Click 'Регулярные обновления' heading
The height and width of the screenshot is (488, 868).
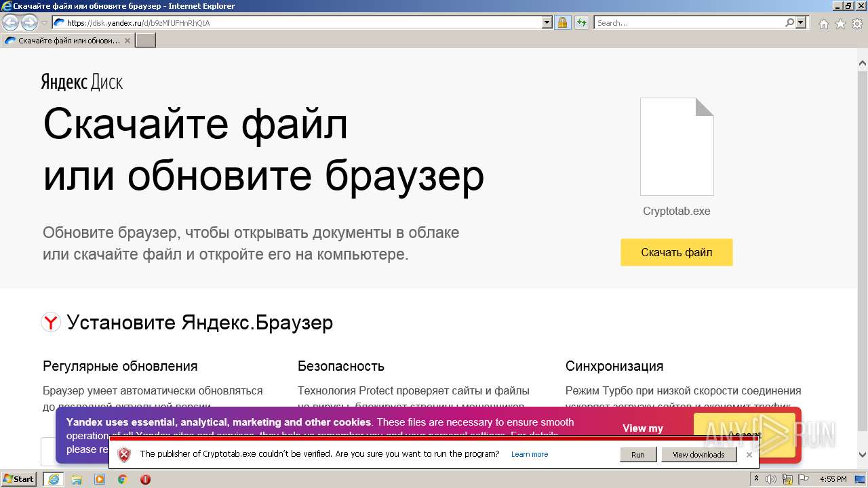[120, 366]
